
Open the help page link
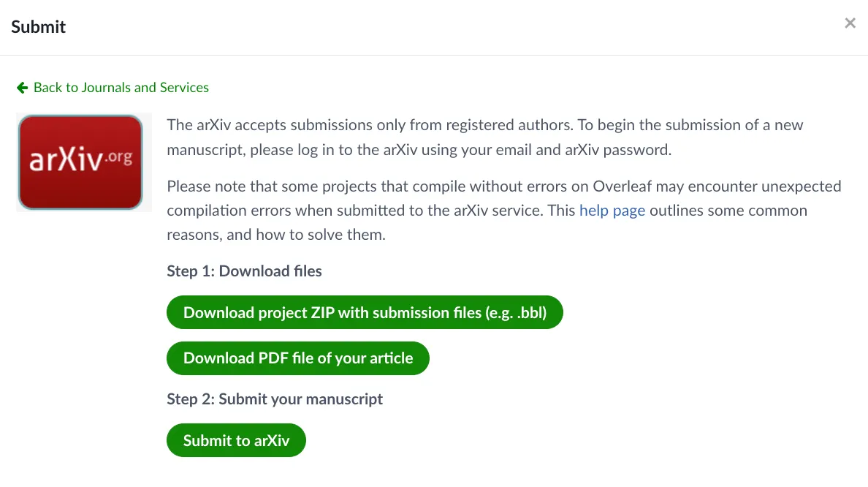point(612,211)
